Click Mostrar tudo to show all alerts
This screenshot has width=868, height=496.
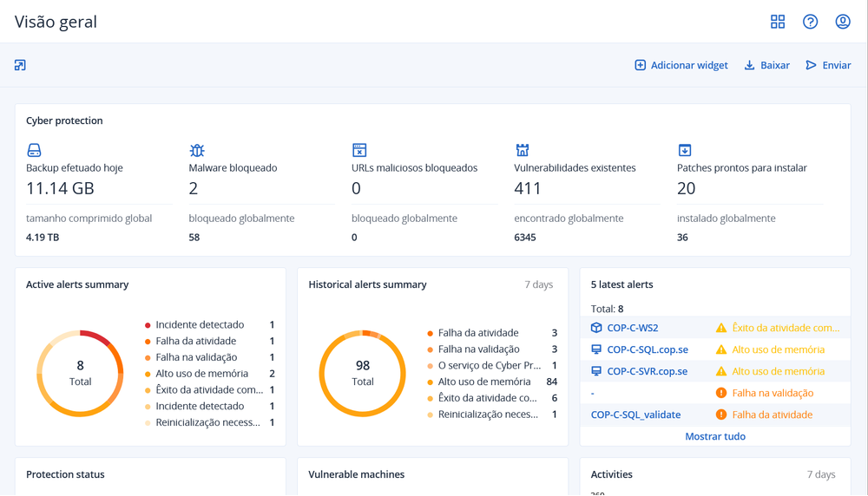click(x=715, y=436)
